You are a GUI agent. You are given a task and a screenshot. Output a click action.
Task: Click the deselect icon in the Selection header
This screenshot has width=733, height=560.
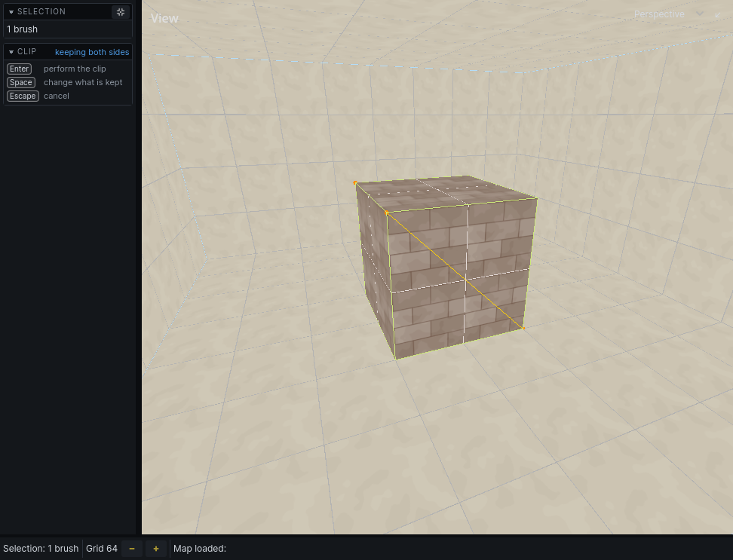(121, 12)
